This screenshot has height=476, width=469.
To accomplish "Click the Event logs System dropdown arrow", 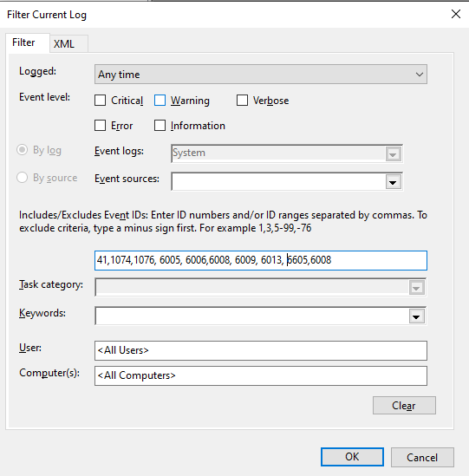I will pos(393,154).
